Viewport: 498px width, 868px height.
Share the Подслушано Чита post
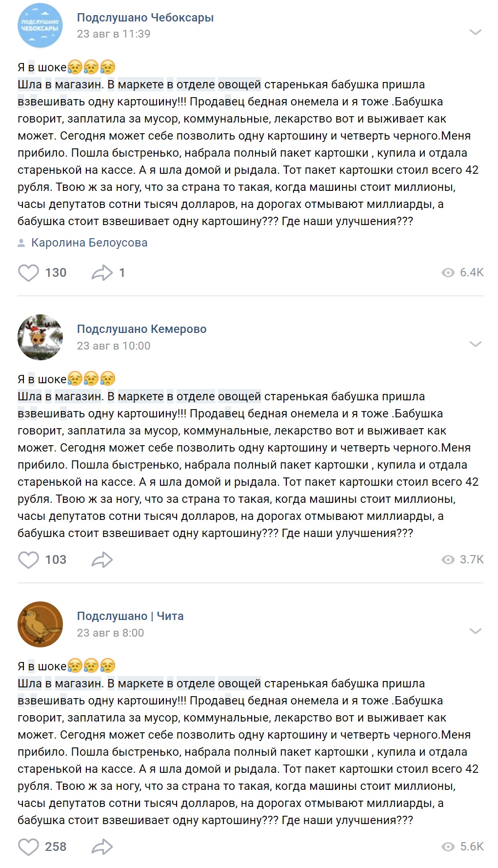pyautogui.click(x=102, y=847)
